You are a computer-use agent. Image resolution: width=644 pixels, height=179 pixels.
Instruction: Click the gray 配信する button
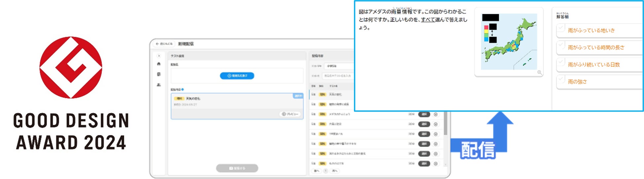[237, 168]
